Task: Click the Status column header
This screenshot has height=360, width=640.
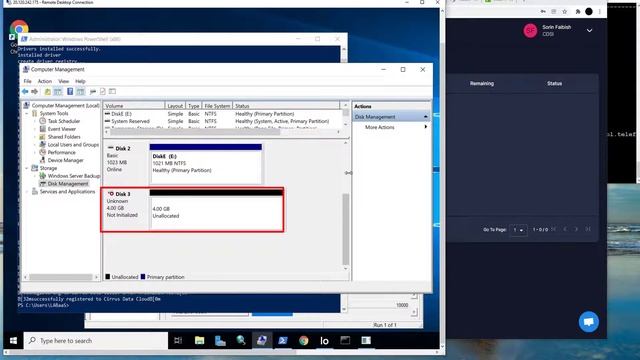Action: [x=286, y=106]
